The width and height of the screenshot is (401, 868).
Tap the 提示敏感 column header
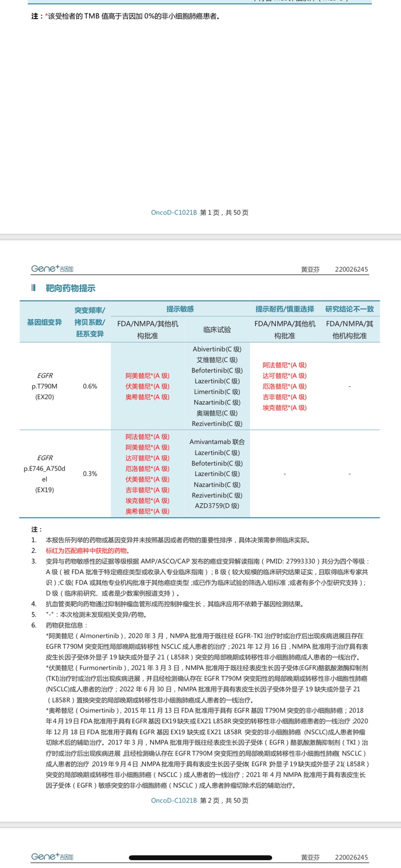pos(180,309)
